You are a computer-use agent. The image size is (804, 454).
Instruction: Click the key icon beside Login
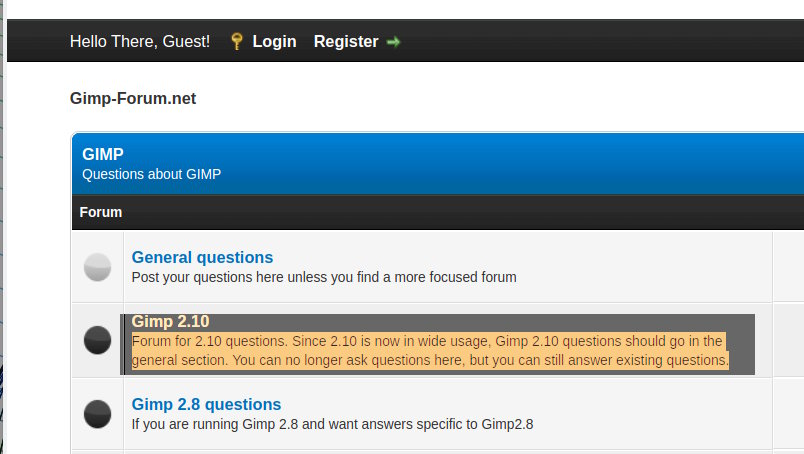[236, 42]
